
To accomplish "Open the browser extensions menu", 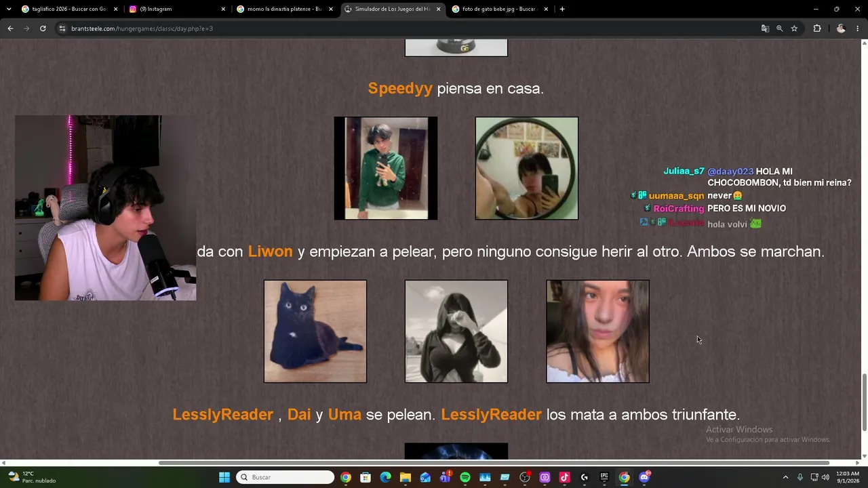I will coord(817,28).
